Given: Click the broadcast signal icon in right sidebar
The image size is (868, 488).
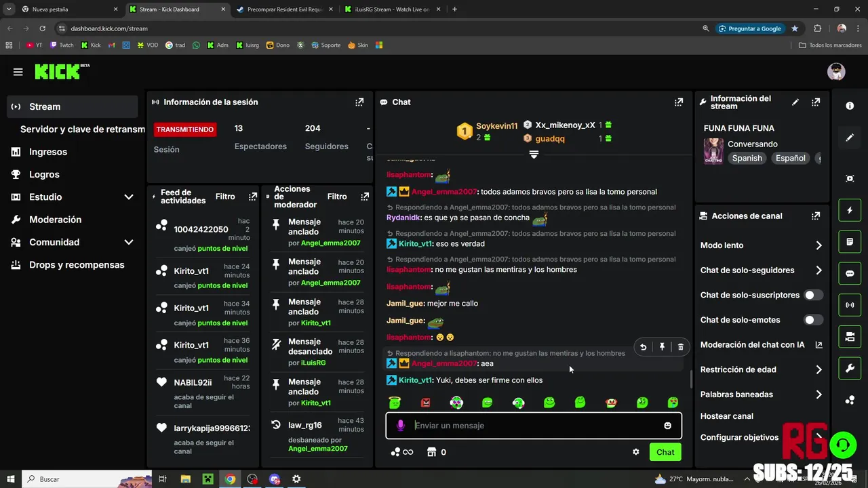Looking at the screenshot, I should coord(850,305).
